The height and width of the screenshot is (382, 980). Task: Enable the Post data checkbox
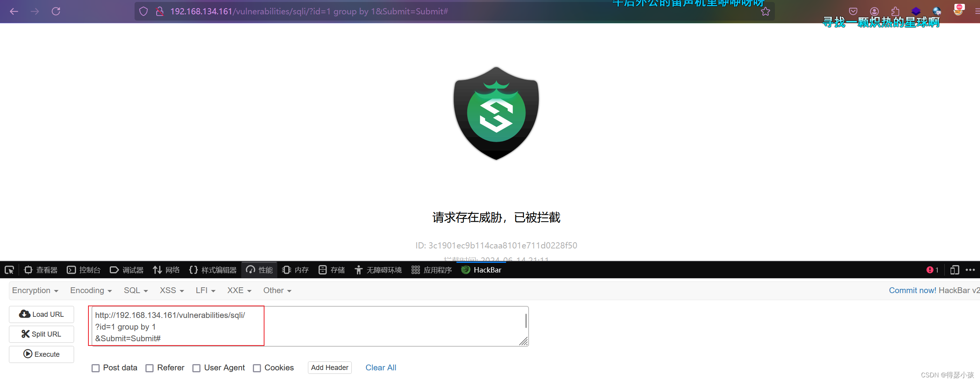coord(96,368)
